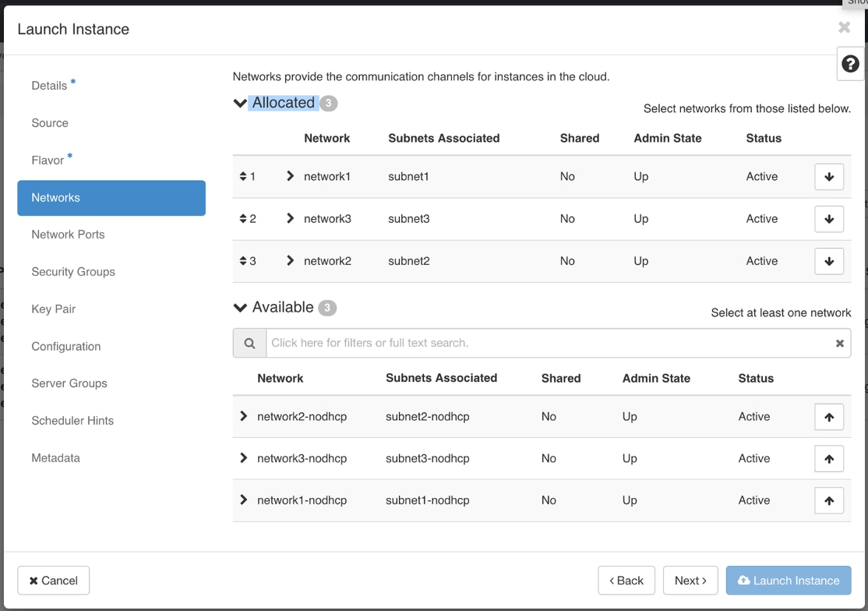This screenshot has width=868, height=611.
Task: Remove network1 with its down arrow button
Action: tap(829, 177)
